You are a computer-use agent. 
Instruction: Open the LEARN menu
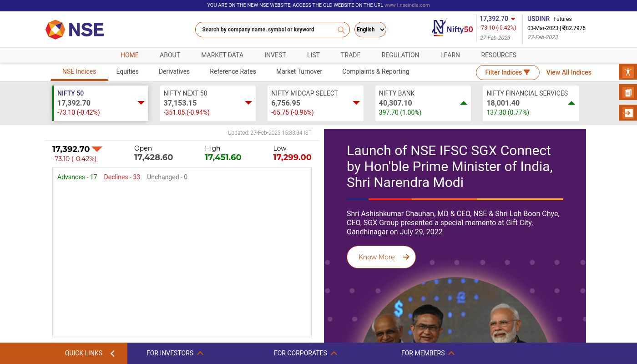tap(450, 55)
